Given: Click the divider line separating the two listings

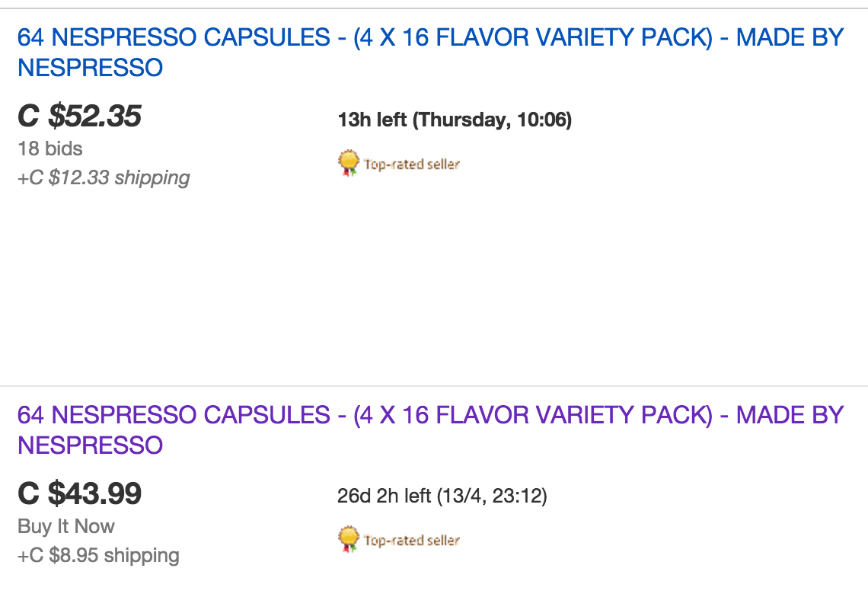Looking at the screenshot, I should coord(434,385).
